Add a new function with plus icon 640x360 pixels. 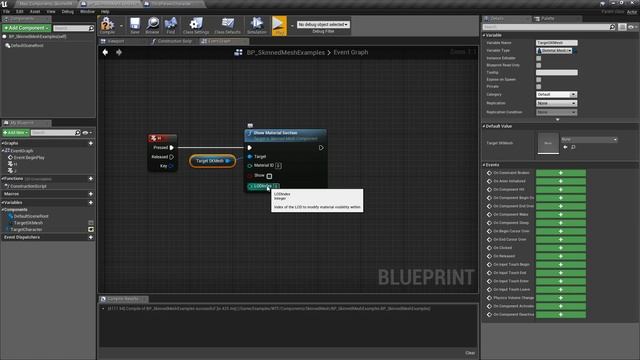[x=91, y=179]
